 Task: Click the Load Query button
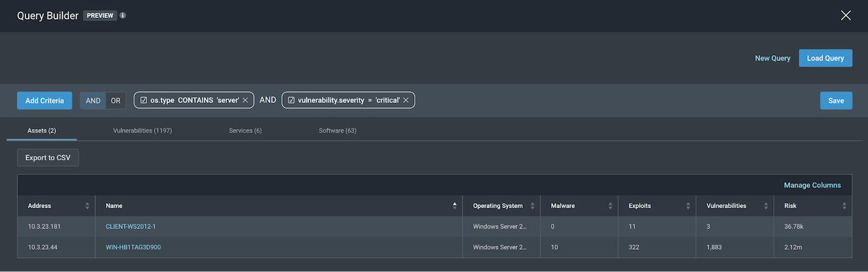click(825, 58)
